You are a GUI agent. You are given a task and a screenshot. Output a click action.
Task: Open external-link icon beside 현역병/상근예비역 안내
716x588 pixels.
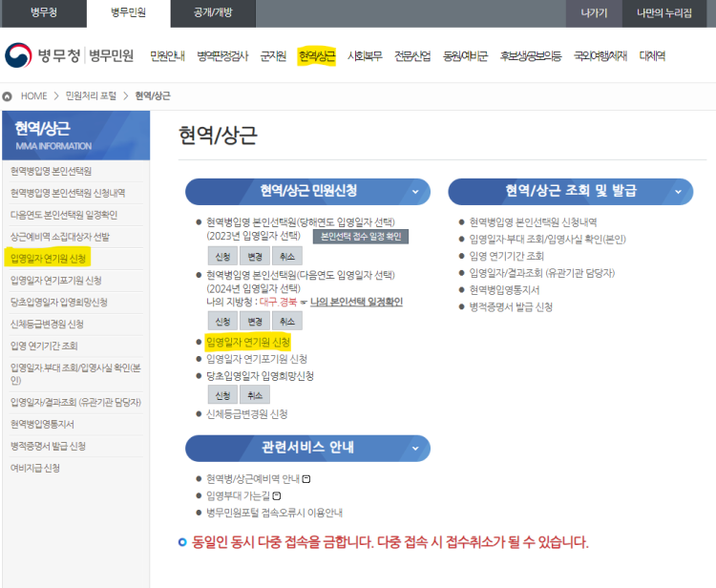(306, 479)
